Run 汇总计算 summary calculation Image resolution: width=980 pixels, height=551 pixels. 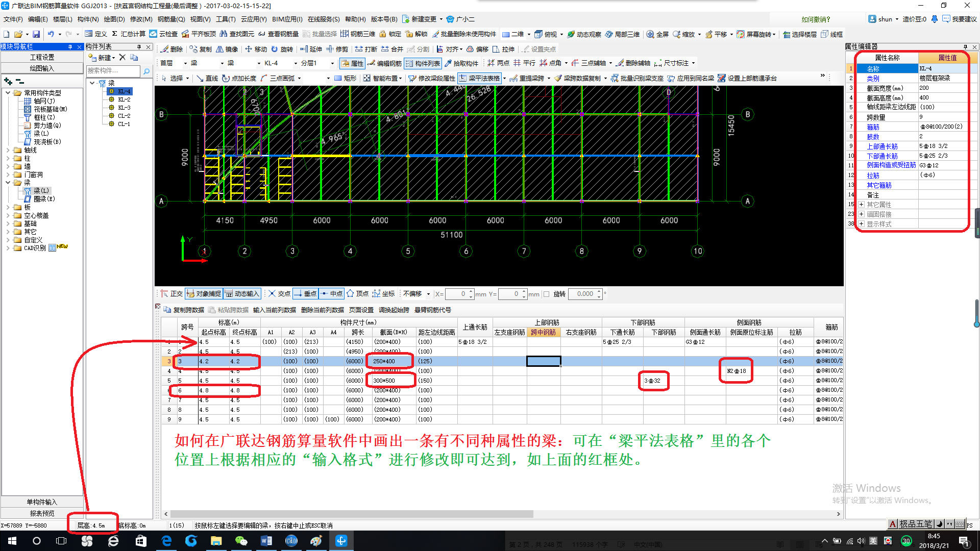(129, 34)
